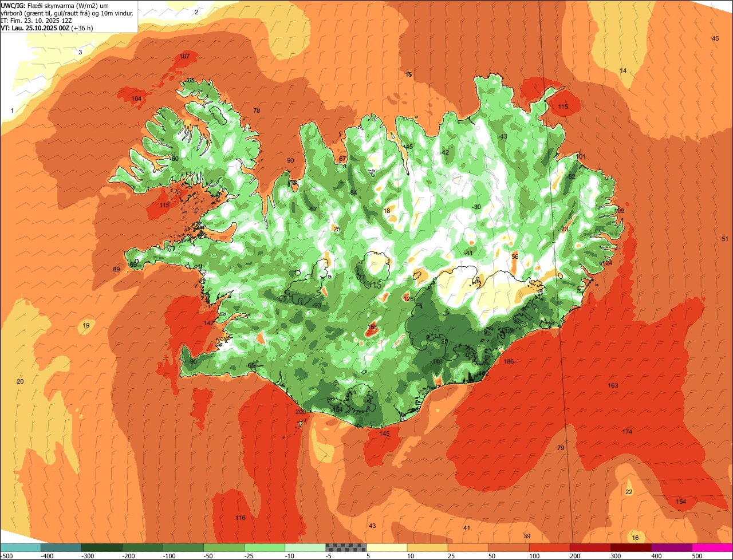Viewport: 733px width, 560px height.
Task: Click the map value '51' at the east edge
Action: click(725, 239)
